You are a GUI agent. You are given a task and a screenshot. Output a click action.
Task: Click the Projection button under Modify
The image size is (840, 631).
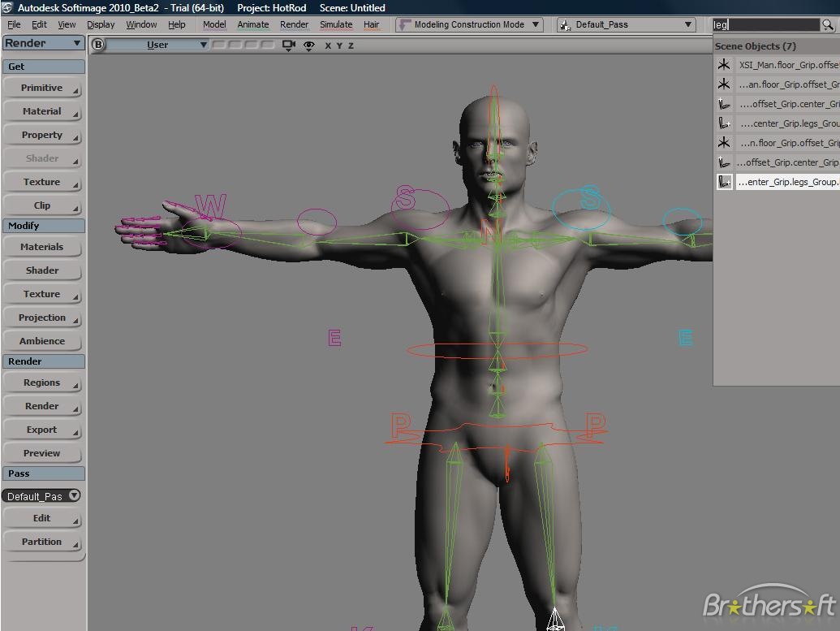pyautogui.click(x=42, y=318)
